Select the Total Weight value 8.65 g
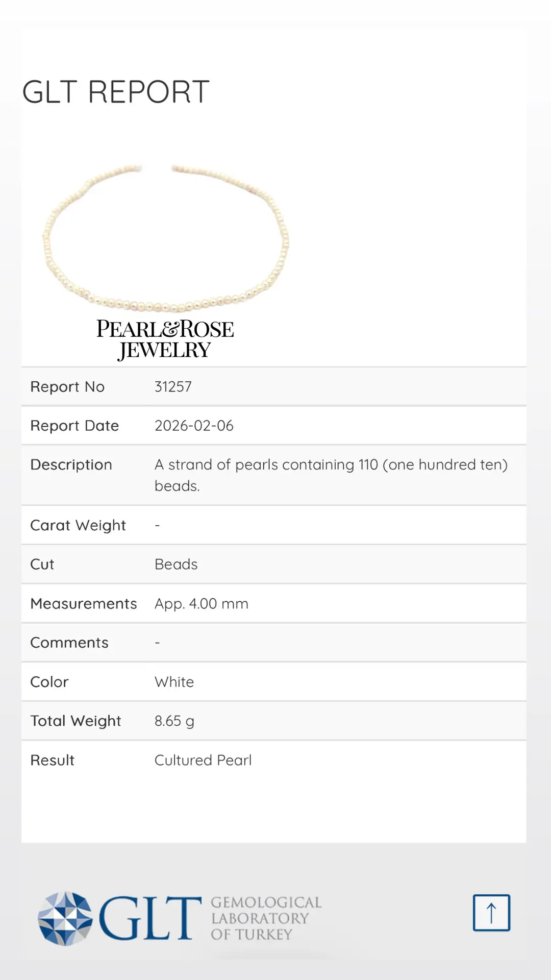The image size is (551, 980). (x=174, y=721)
